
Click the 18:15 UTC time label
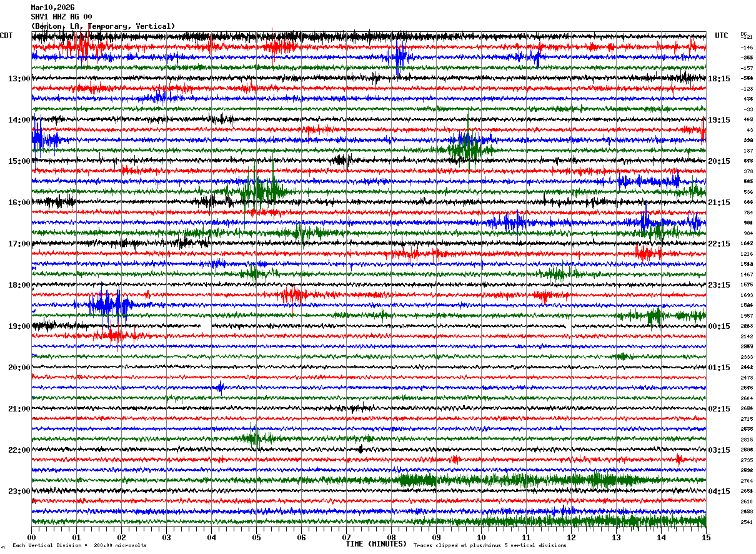[719, 79]
